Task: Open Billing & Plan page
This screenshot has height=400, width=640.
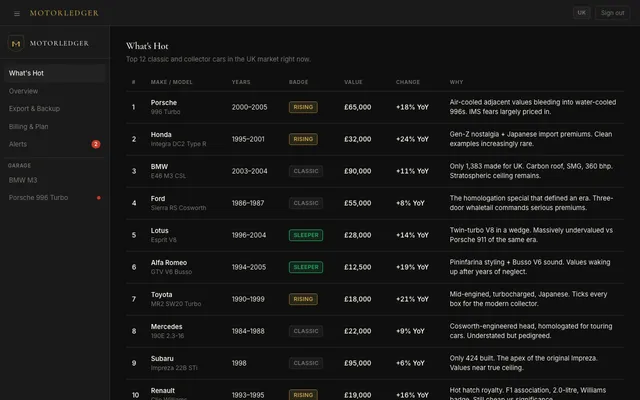Action: [55, 127]
